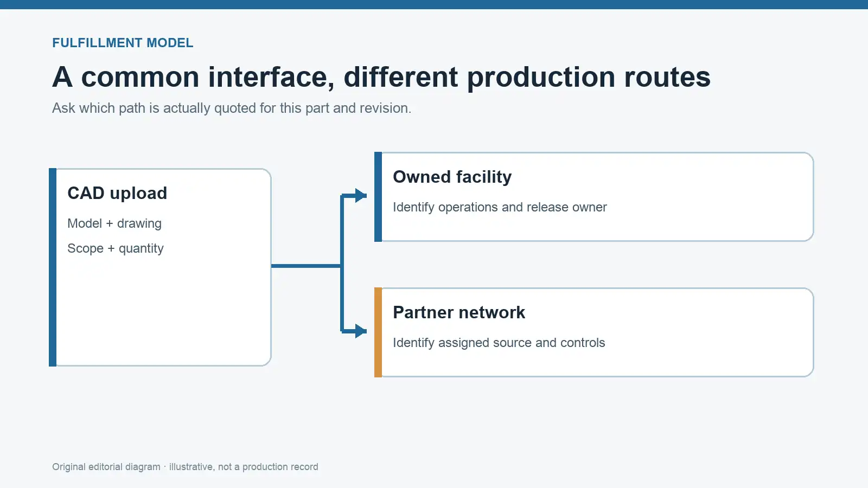Click the subtitle 'Ask which path is actually quoted'

pyautogui.click(x=232, y=108)
